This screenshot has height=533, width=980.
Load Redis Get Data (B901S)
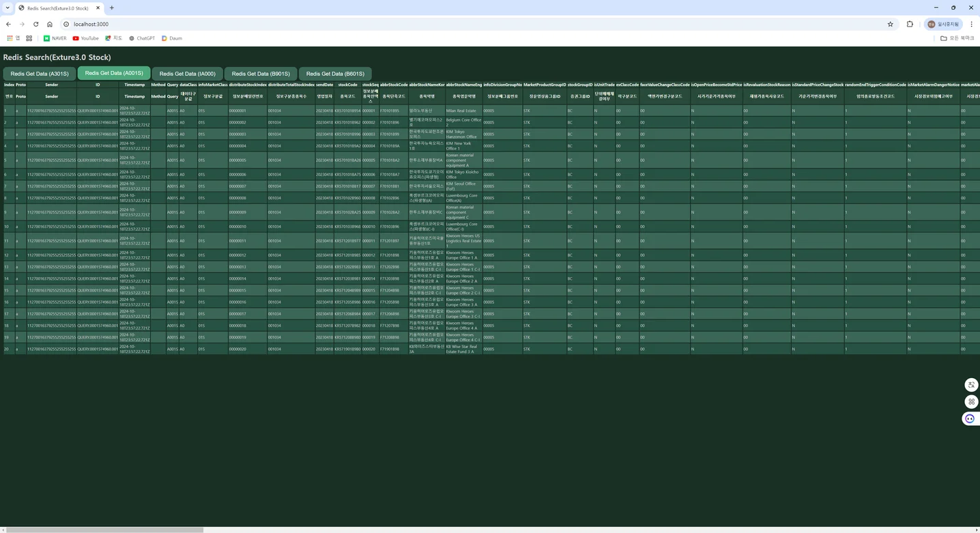click(x=261, y=74)
